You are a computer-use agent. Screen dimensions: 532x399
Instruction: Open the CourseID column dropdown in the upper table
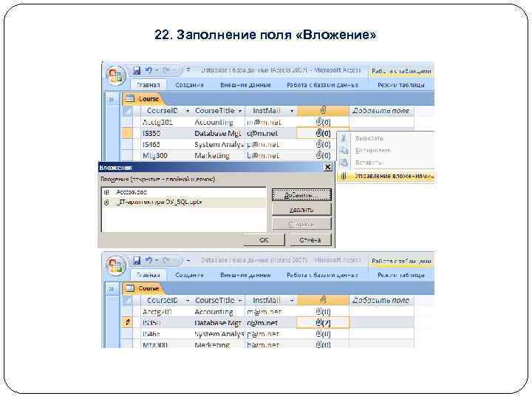187,111
